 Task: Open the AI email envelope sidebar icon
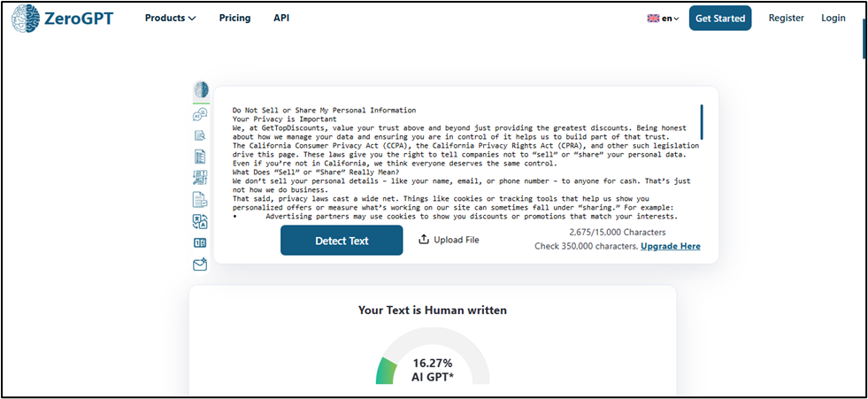click(x=200, y=265)
